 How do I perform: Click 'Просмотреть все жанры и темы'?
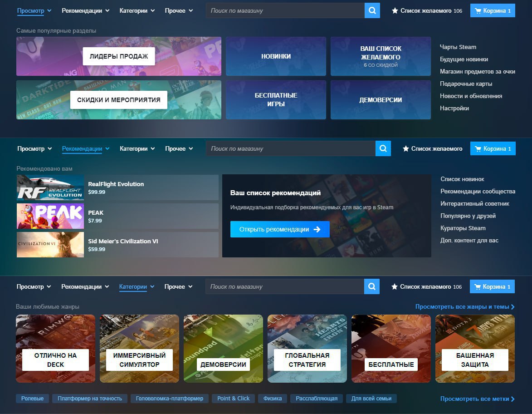465,307
